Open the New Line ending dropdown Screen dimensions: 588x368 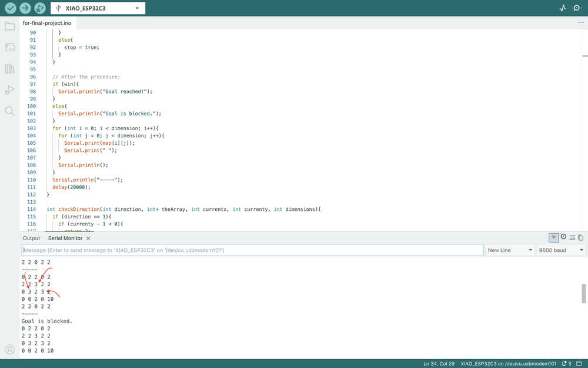[x=510, y=250]
